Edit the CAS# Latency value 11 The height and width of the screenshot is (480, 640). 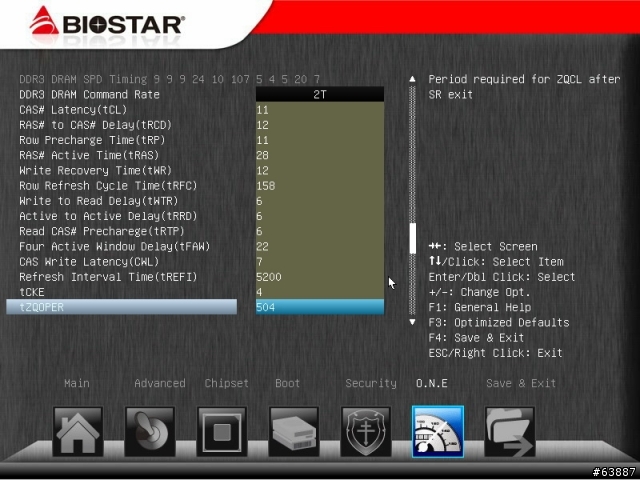pyautogui.click(x=320, y=109)
